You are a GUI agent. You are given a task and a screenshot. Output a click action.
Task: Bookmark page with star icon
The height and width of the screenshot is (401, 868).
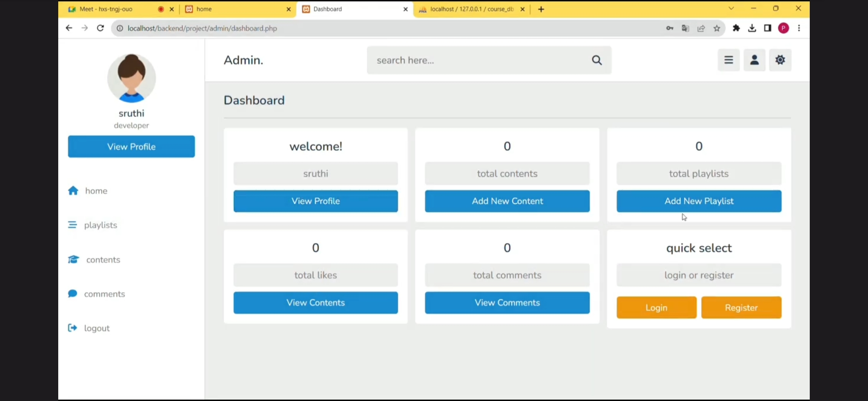(717, 28)
